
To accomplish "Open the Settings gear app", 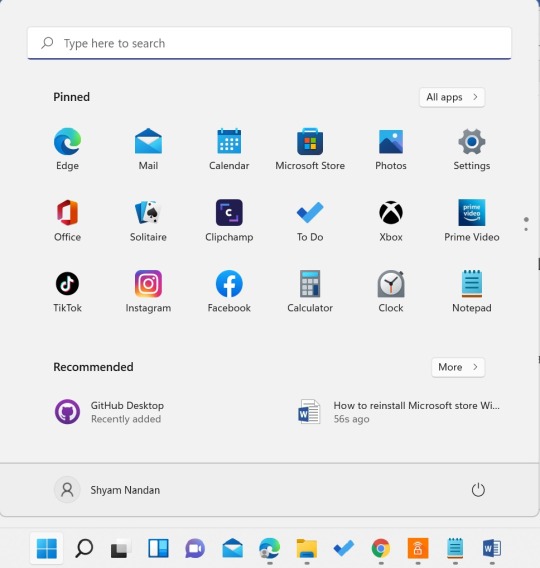I will pyautogui.click(x=472, y=149).
